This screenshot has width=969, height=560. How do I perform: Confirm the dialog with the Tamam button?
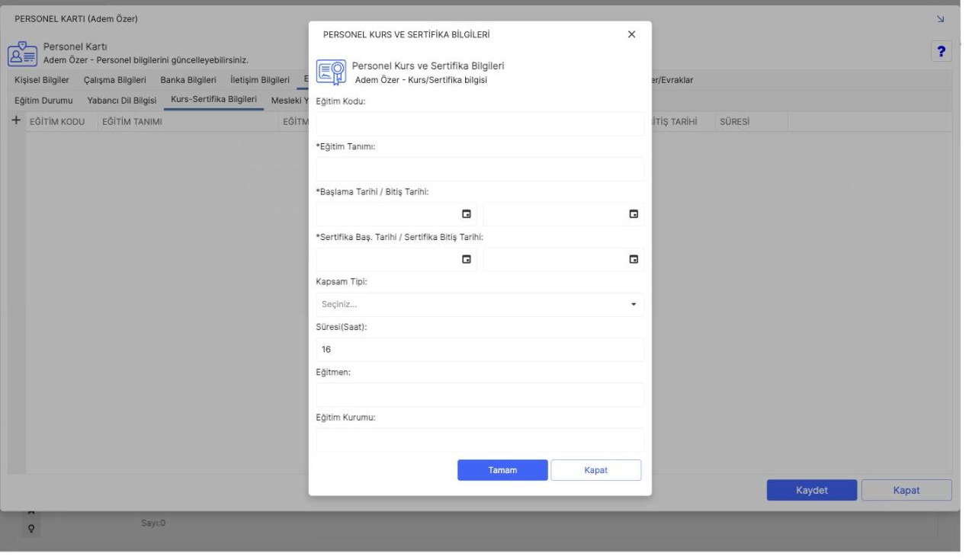click(502, 470)
